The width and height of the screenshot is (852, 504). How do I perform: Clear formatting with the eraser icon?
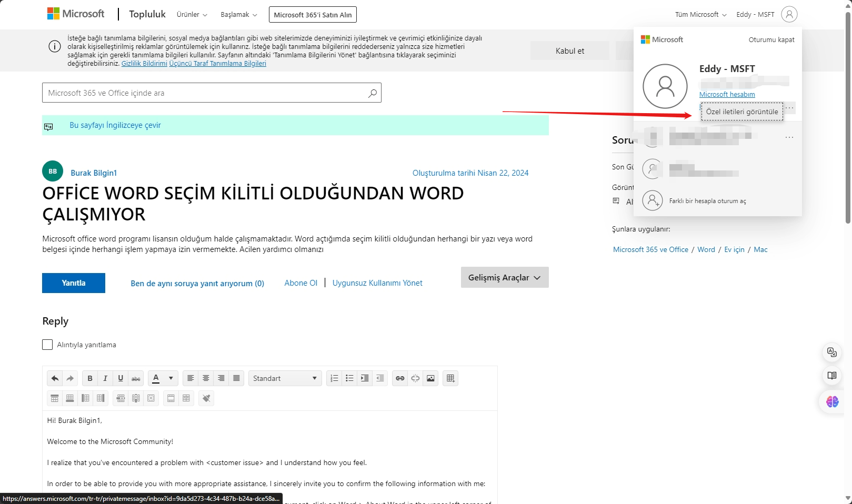(206, 398)
